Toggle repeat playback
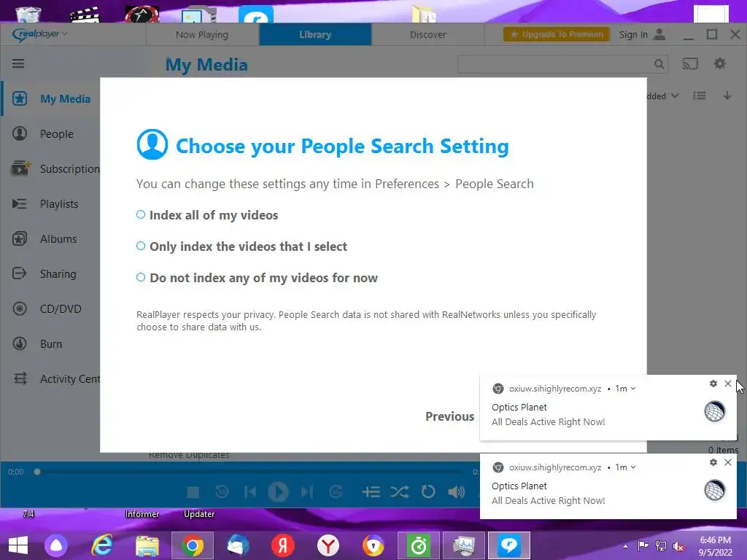747x560 pixels. click(427, 491)
